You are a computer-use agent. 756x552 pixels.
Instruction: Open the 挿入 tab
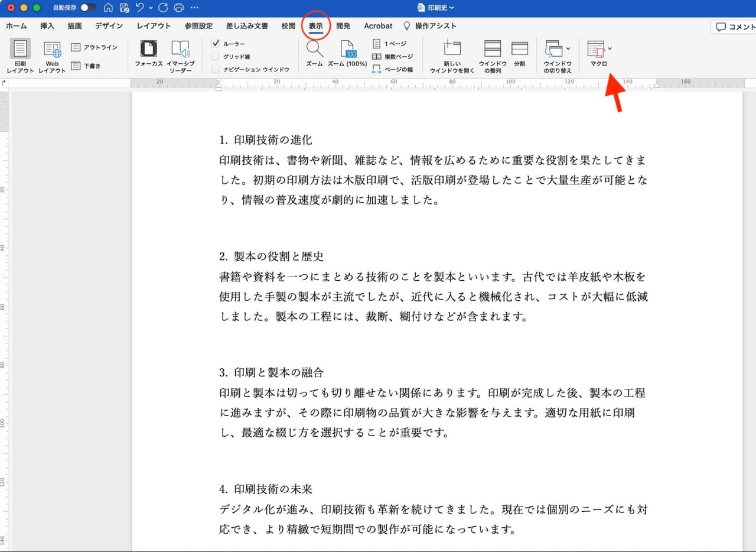point(47,26)
